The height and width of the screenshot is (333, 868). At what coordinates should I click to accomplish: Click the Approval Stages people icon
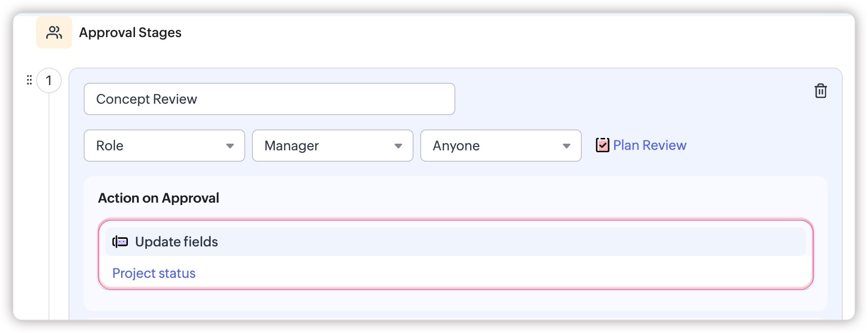click(x=54, y=32)
